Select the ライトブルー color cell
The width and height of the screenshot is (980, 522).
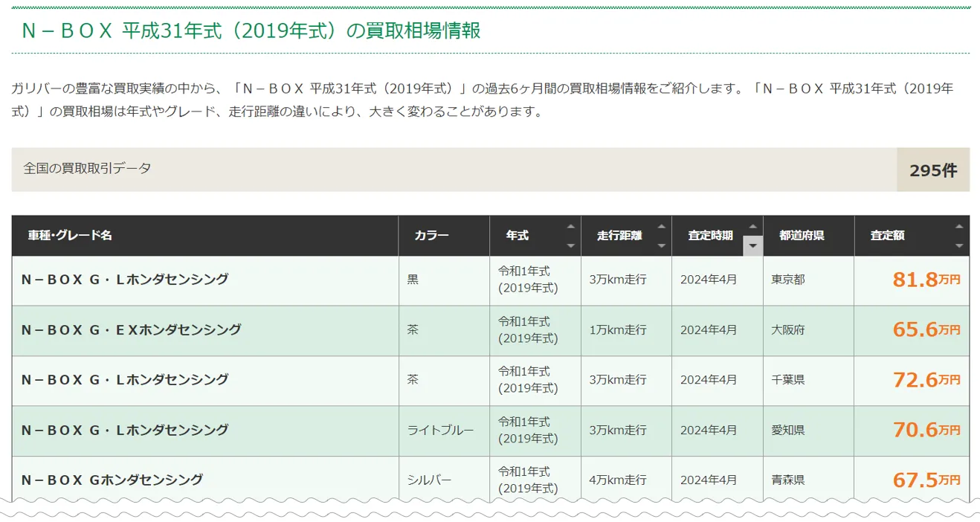coord(440,431)
